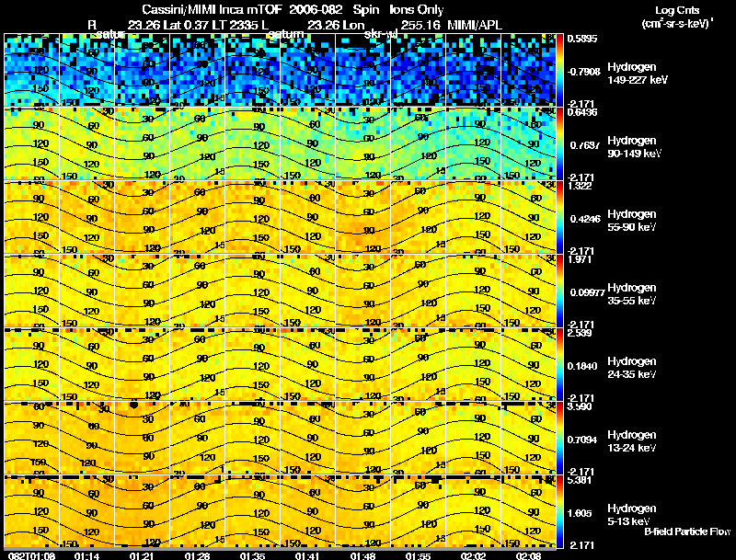Click the '255.16' longitude value
The image size is (736, 560).
click(420, 25)
